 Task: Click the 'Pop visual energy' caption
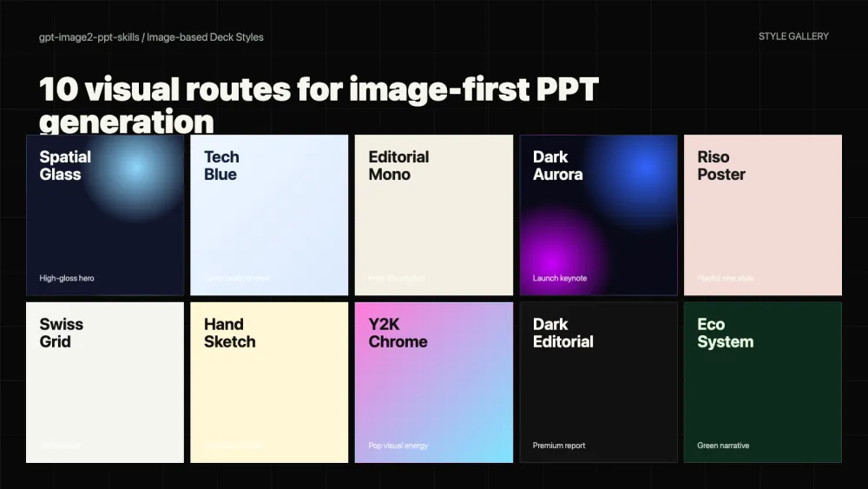(x=398, y=446)
